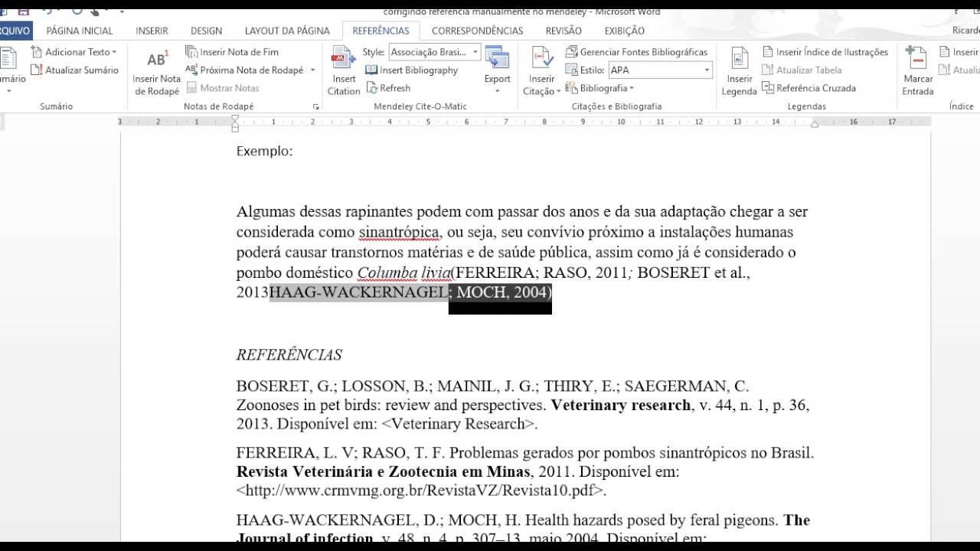Click Mendeley Refresh button

389,88
